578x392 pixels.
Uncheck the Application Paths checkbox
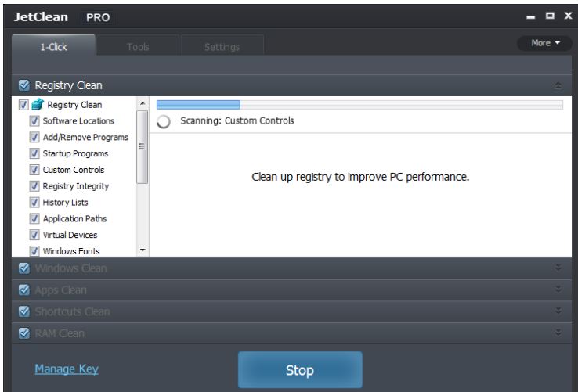(34, 218)
